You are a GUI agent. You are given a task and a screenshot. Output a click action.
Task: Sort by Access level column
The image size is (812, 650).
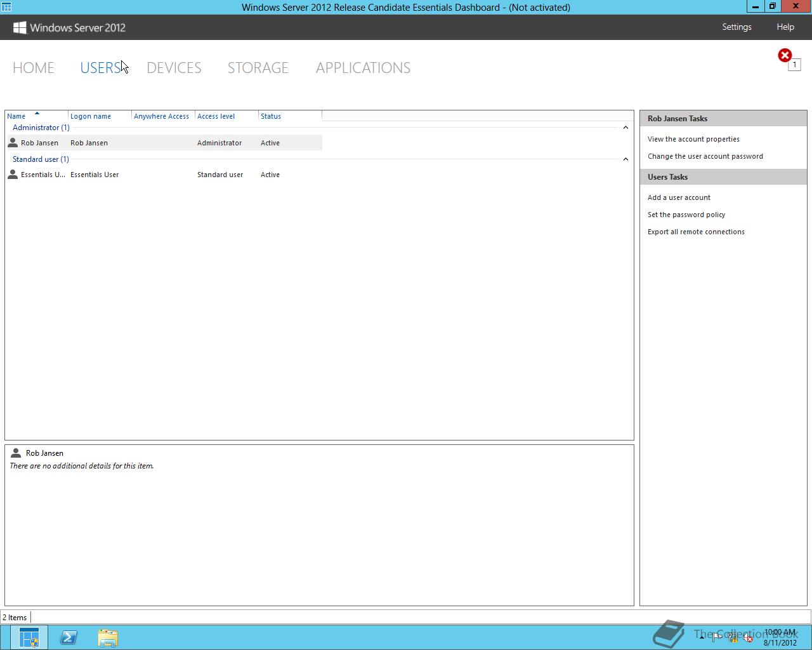pos(226,116)
